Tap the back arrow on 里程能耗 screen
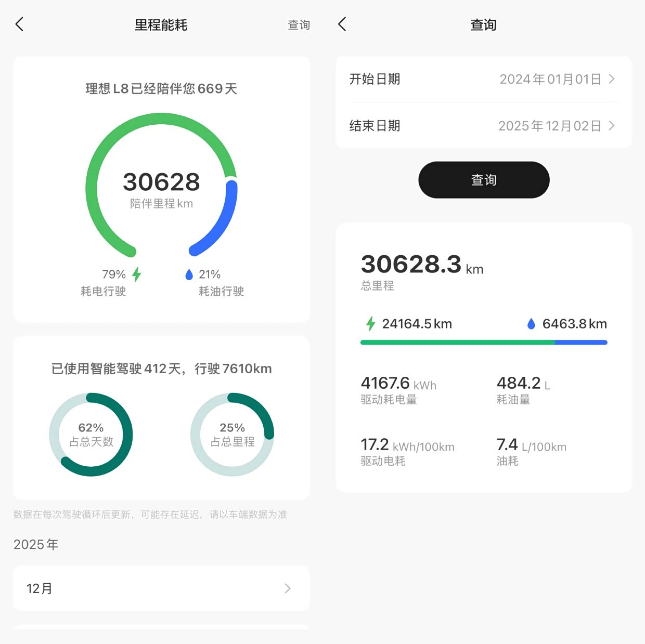This screenshot has width=645, height=644. tap(19, 24)
